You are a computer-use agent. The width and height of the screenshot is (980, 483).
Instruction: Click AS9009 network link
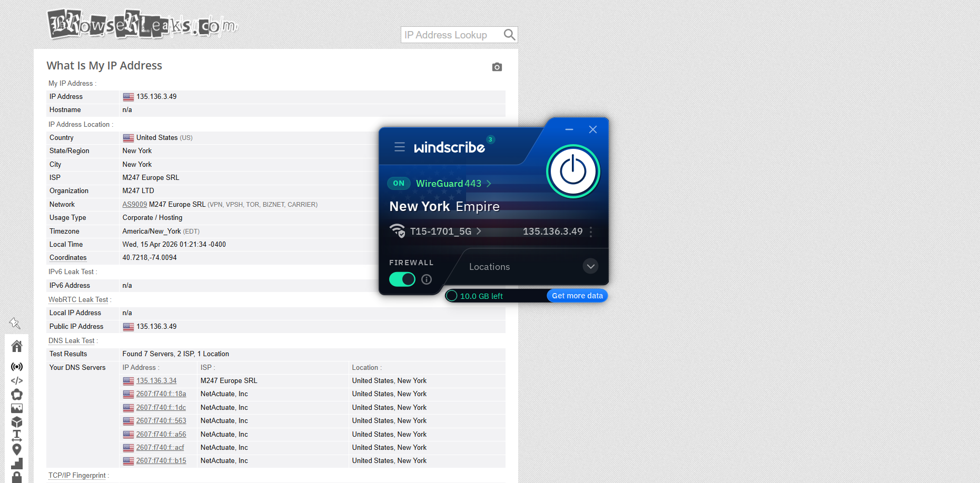[135, 204]
